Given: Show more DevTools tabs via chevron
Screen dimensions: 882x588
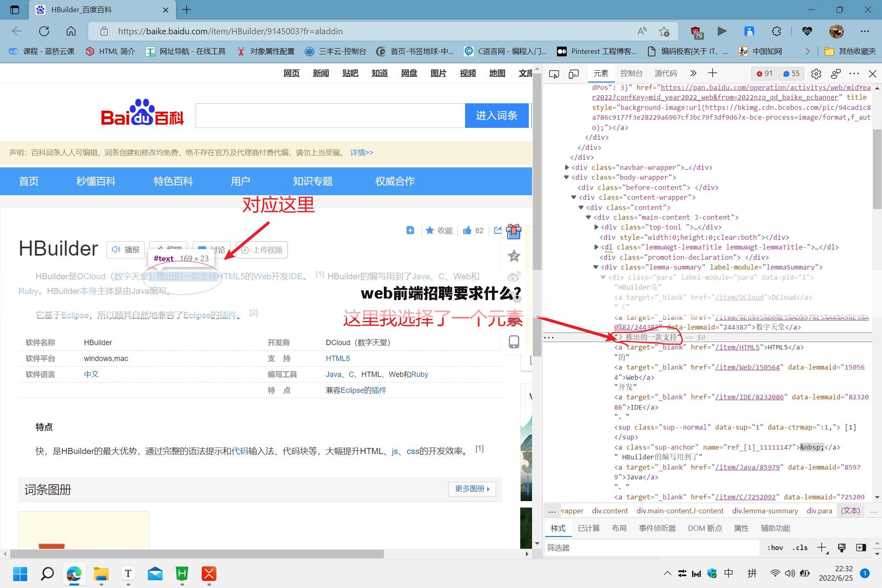Looking at the screenshot, I should click(693, 73).
